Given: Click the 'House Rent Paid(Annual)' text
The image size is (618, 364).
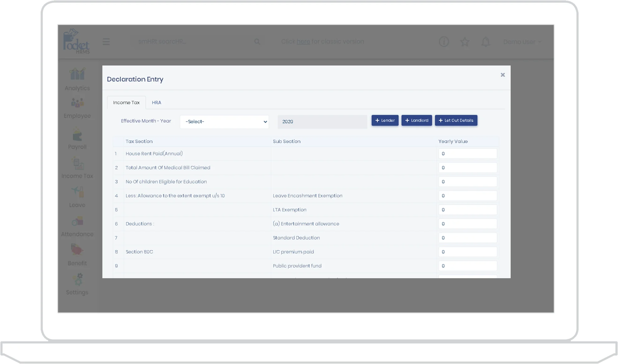Looking at the screenshot, I should coord(154,154).
